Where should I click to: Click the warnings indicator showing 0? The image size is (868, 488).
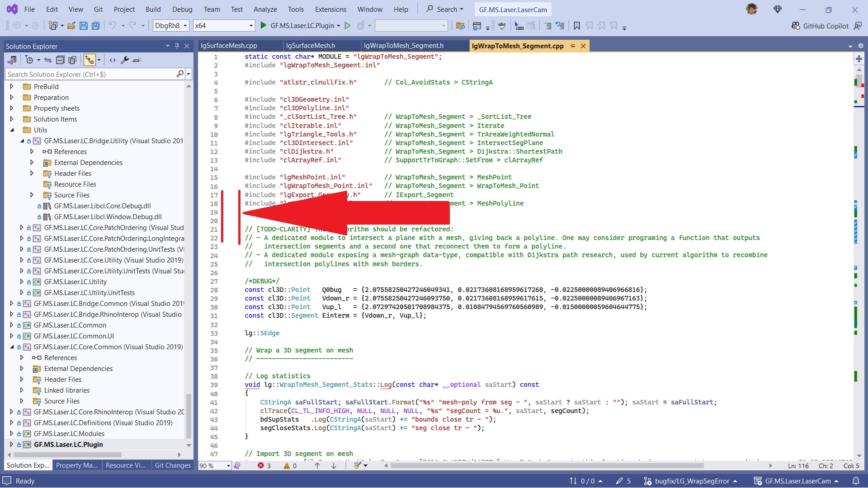[x=290, y=466]
